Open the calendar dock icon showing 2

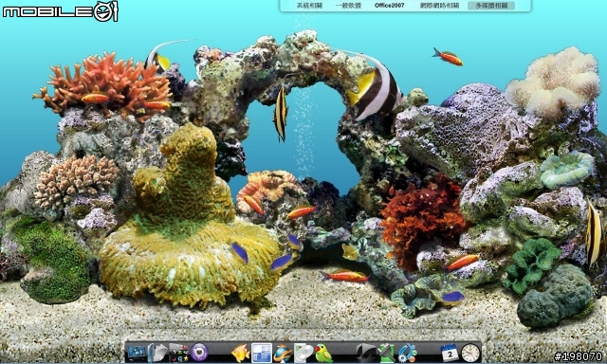[450, 353]
